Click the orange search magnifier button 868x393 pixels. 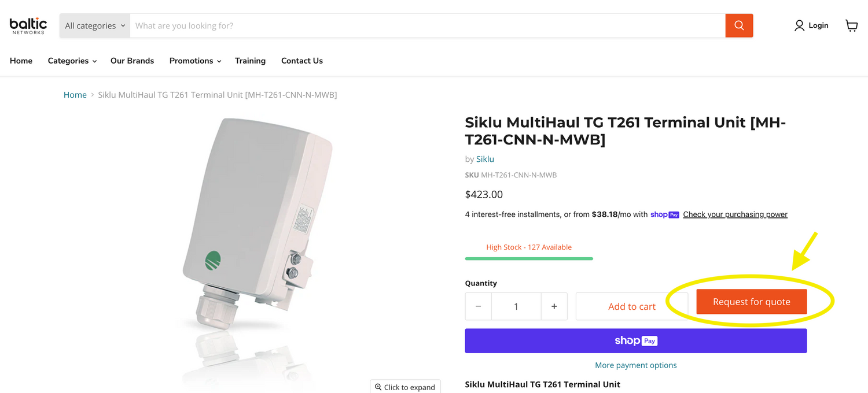739,25
